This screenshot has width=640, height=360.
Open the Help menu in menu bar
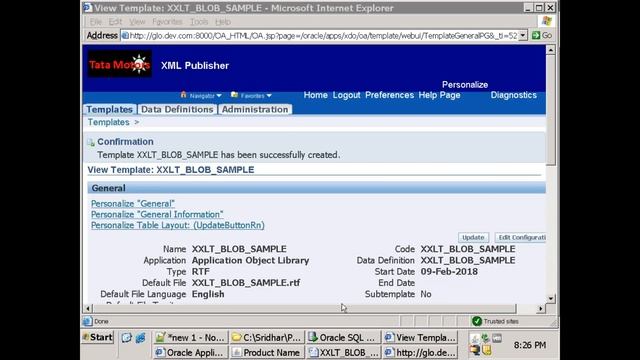[x=222, y=22]
